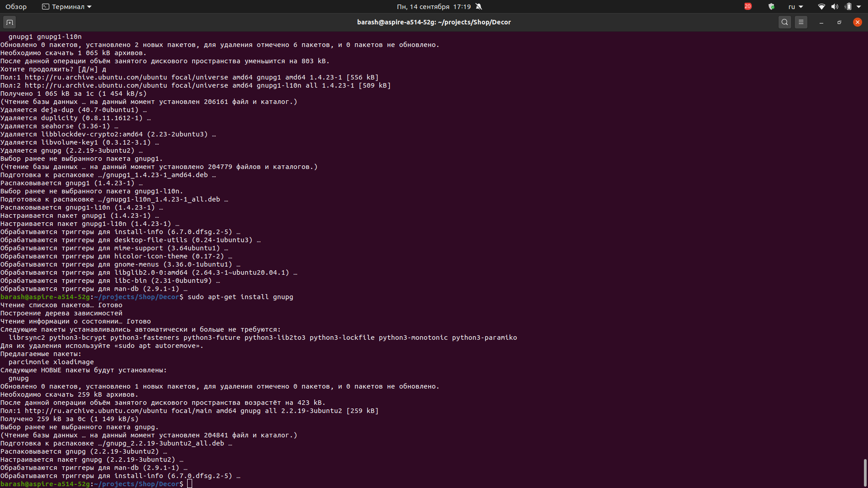Image resolution: width=868 pixels, height=488 pixels.
Task: Click 'Настраивается пакет gnupg (2.2.19-3ubuntu2)'
Action: coord(92,460)
